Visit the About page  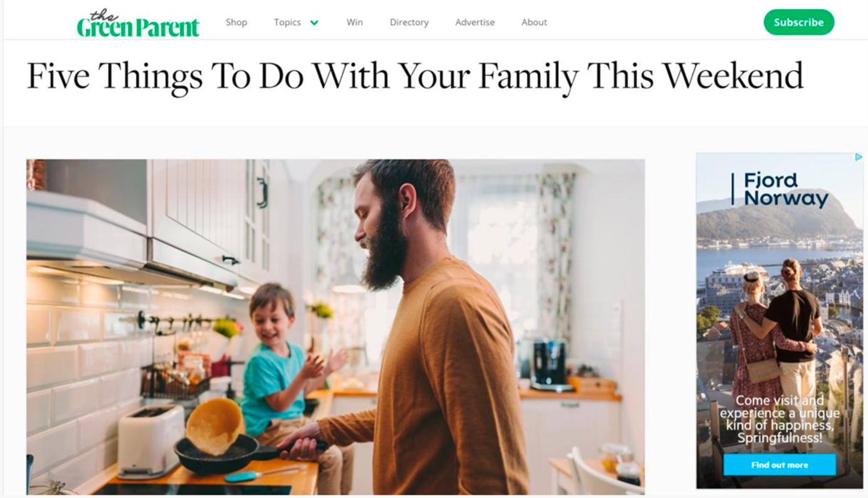pos(534,22)
